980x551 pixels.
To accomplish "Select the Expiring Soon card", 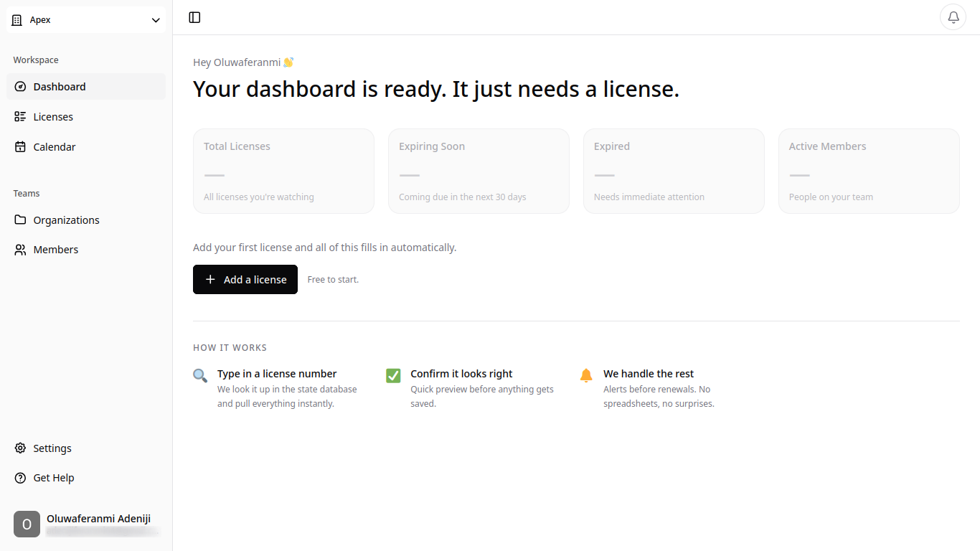I will coord(479,171).
